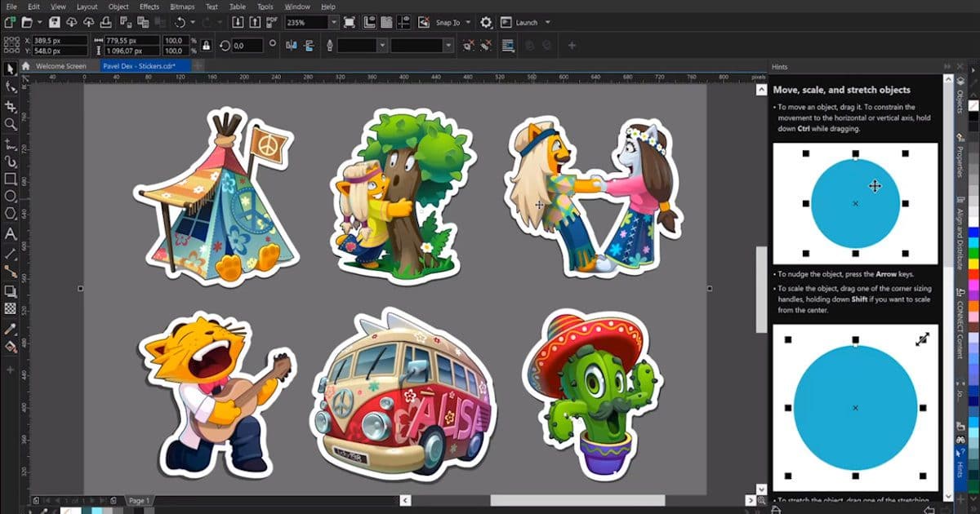
Task: Toggle the transparency checkerboard tool
Action: click(11, 309)
